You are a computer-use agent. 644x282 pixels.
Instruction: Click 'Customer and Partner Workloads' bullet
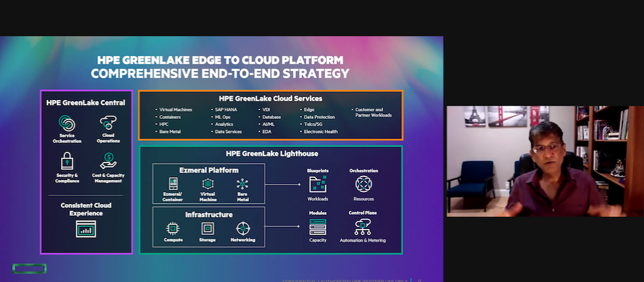(374, 113)
